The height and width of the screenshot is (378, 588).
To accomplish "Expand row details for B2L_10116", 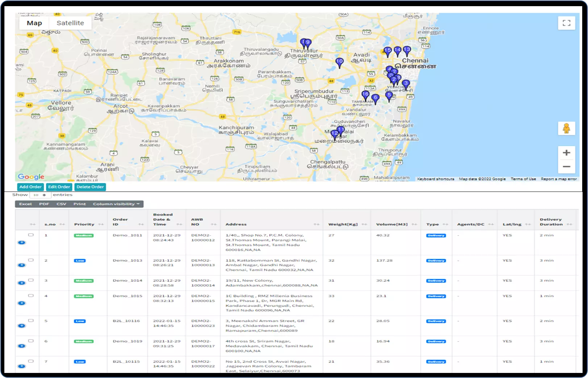I will (x=22, y=326).
